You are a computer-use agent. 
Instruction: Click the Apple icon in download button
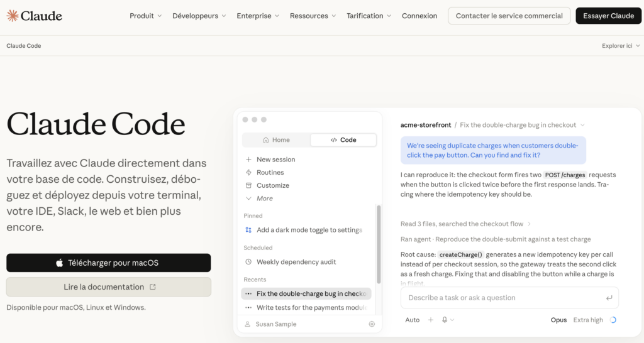pyautogui.click(x=60, y=263)
